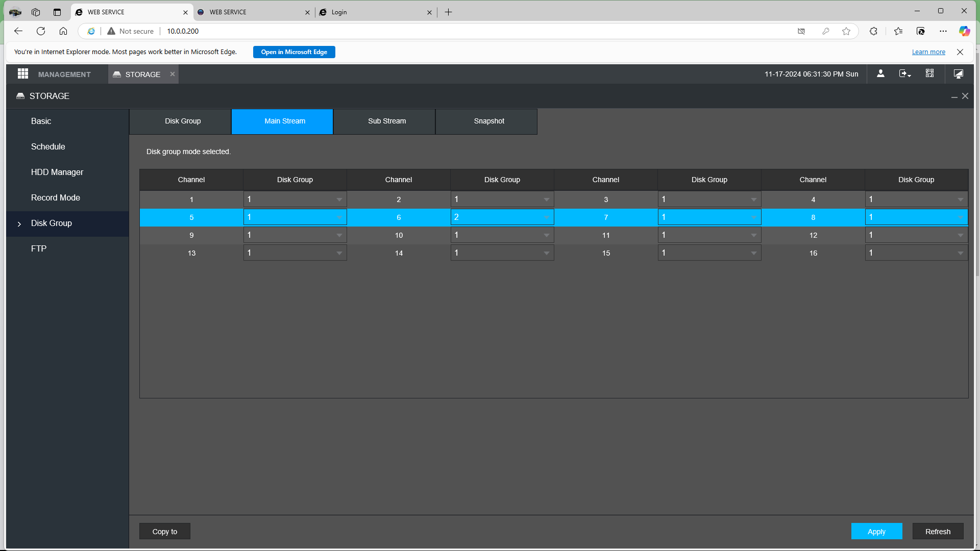This screenshot has height=551, width=980.
Task: Click the Not secure warning icon
Action: click(x=111, y=31)
